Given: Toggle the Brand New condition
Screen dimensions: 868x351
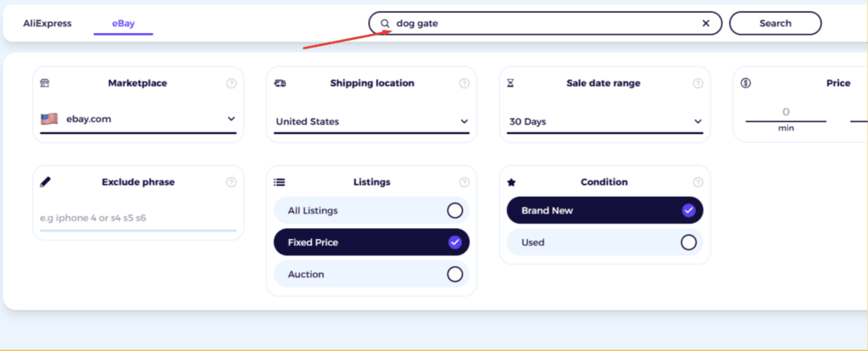Looking at the screenshot, I should tap(604, 210).
